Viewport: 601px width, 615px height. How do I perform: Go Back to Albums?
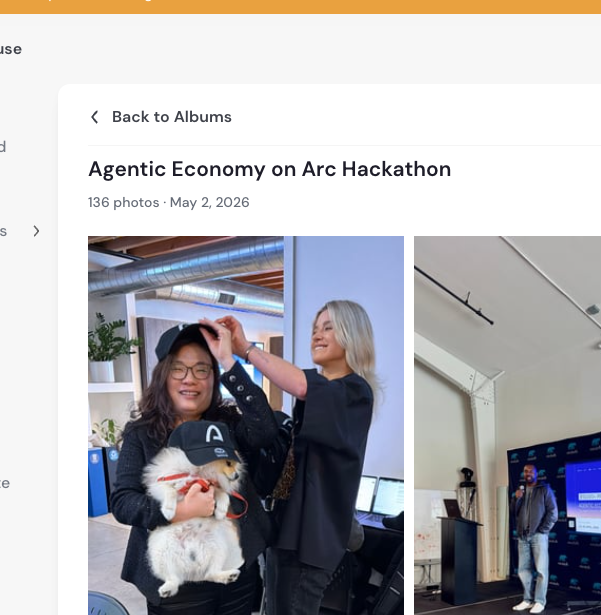pos(172,117)
